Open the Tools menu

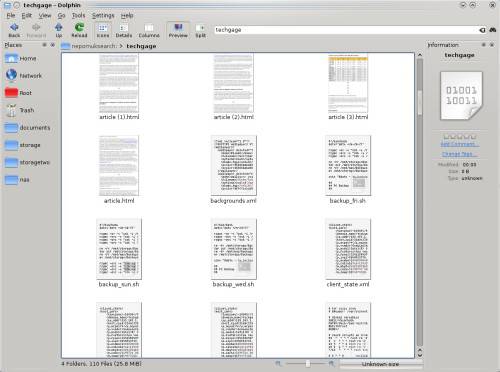(x=79, y=15)
